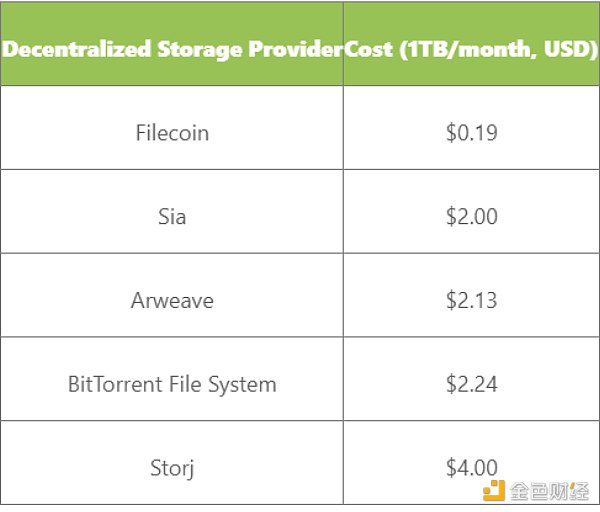Click the Filecoin provider cell
The image size is (600, 512).
pyautogui.click(x=172, y=127)
